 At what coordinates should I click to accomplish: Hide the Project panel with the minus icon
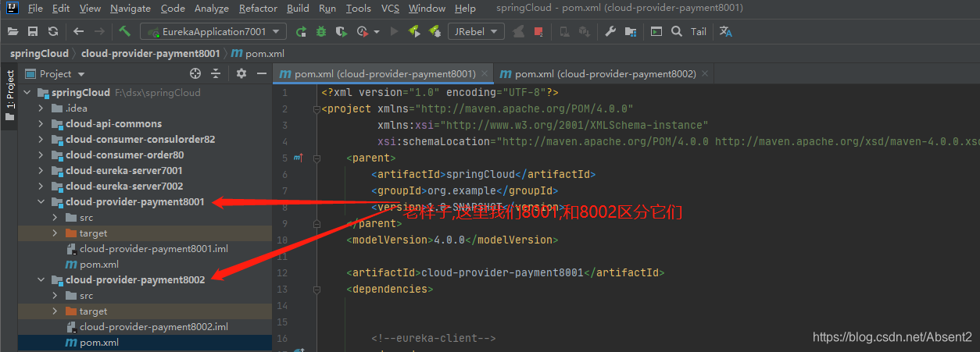[x=262, y=73]
